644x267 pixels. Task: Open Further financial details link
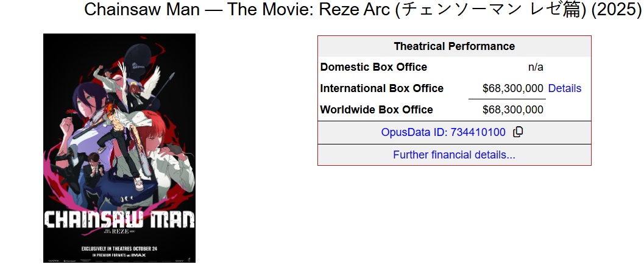pos(454,155)
